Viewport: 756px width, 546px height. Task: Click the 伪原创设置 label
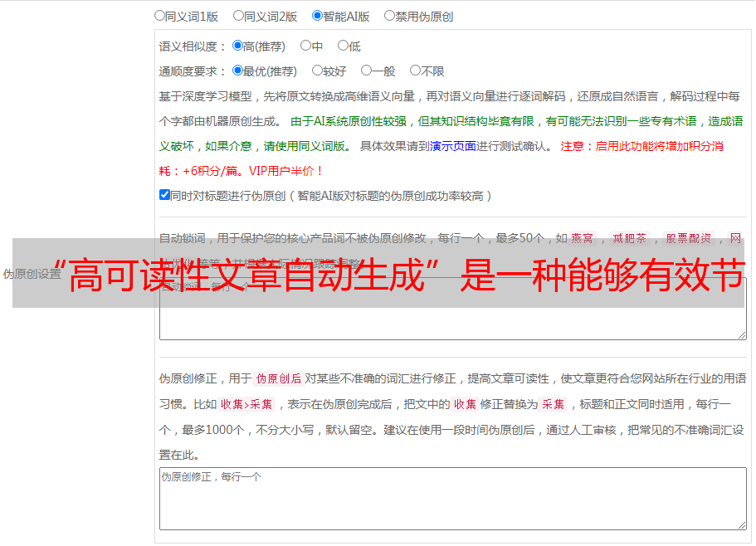[x=32, y=274]
